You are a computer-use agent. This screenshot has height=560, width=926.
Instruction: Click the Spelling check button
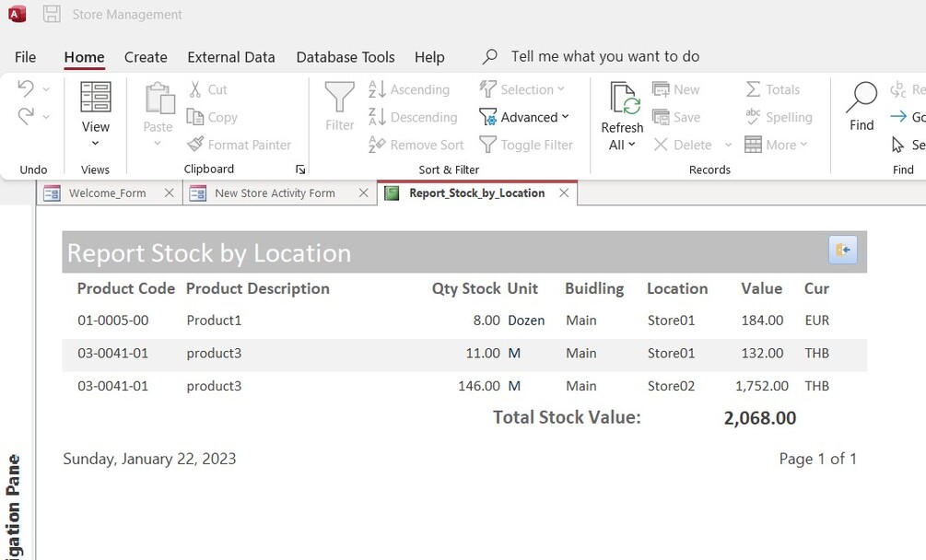754,117
